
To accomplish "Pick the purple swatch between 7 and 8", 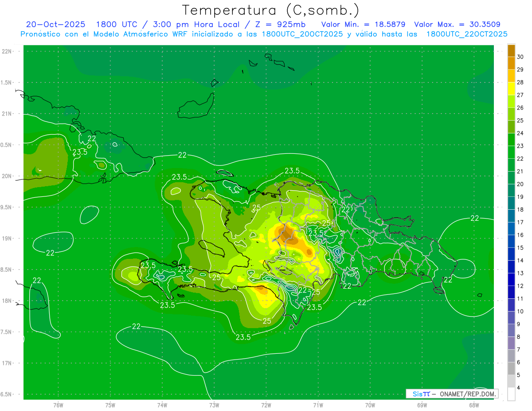I will [511, 343].
